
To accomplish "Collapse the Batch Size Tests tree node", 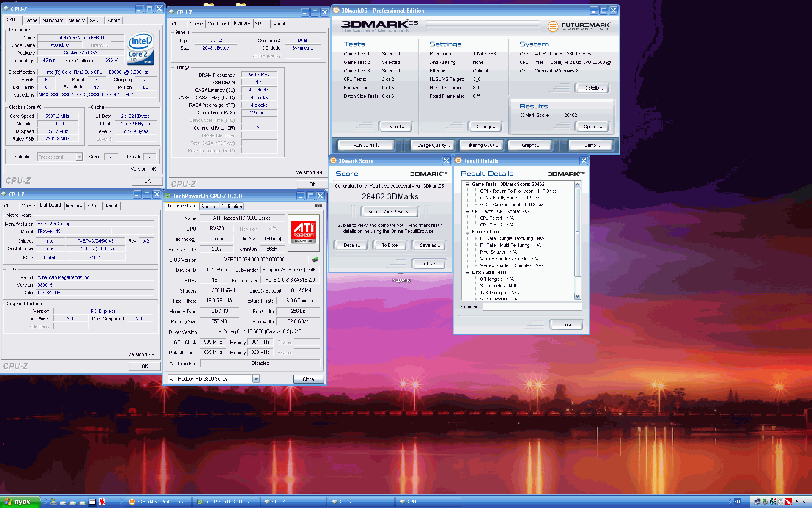I will (x=467, y=272).
